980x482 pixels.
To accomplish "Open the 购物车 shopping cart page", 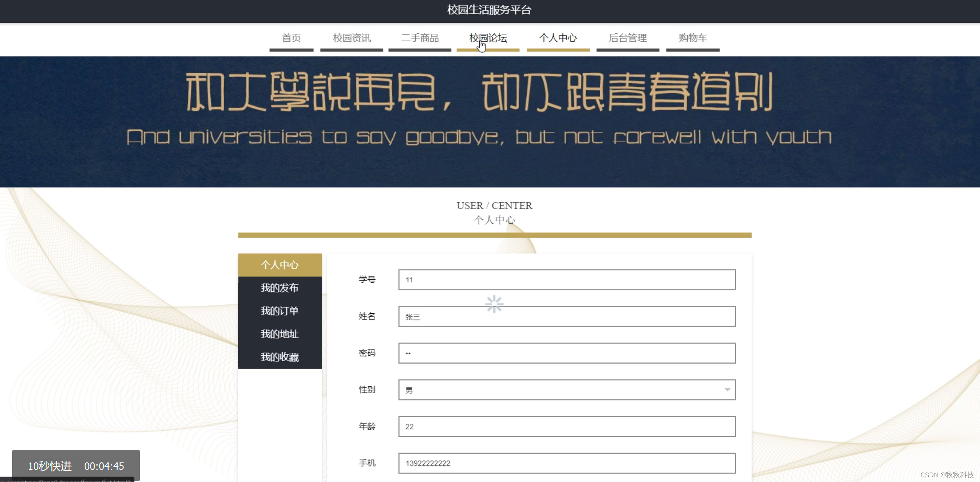I will (x=693, y=38).
